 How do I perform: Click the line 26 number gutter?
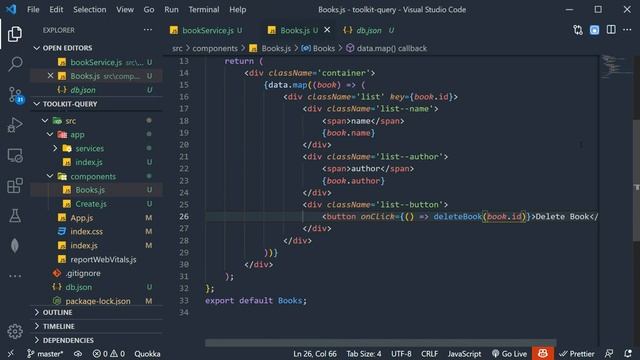pos(184,216)
